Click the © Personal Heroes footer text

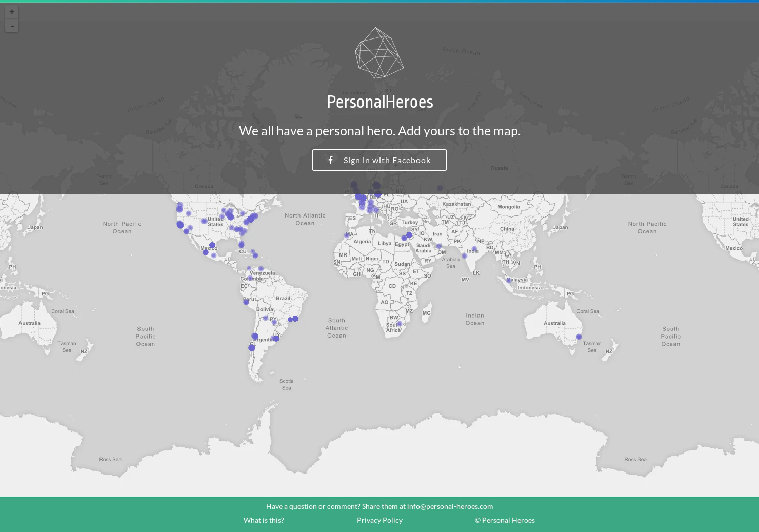click(505, 520)
